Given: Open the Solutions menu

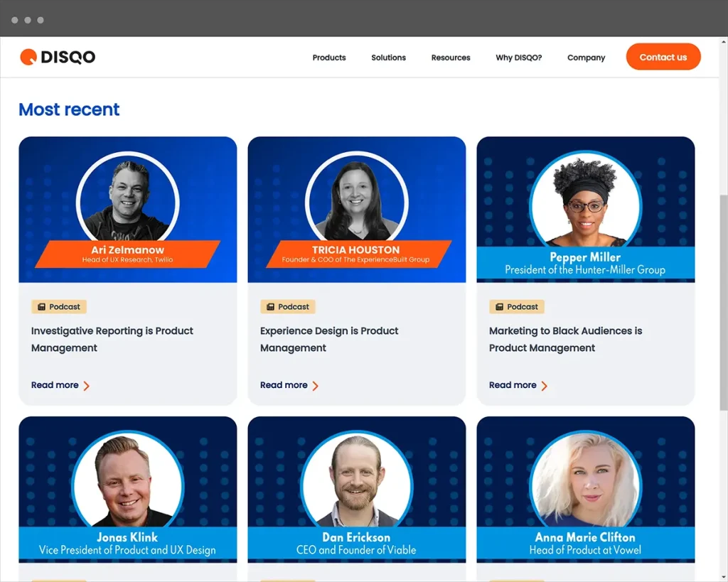Looking at the screenshot, I should click(389, 58).
